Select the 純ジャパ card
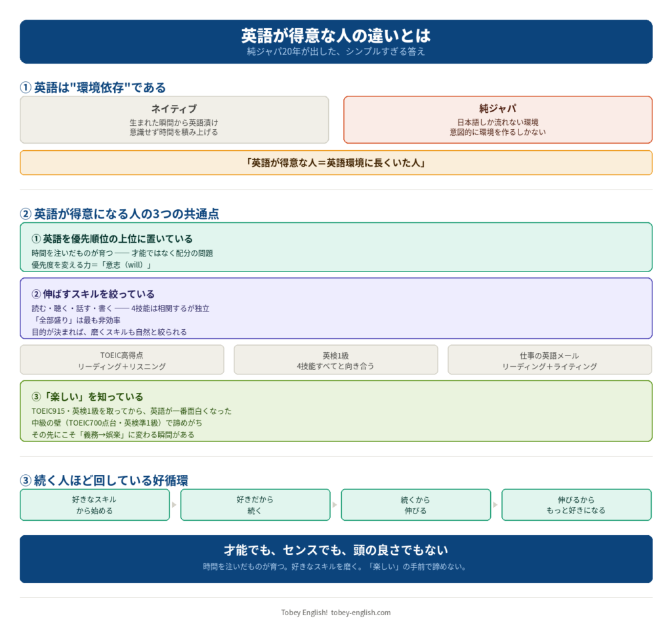The height and width of the screenshot is (625, 672). tap(497, 119)
